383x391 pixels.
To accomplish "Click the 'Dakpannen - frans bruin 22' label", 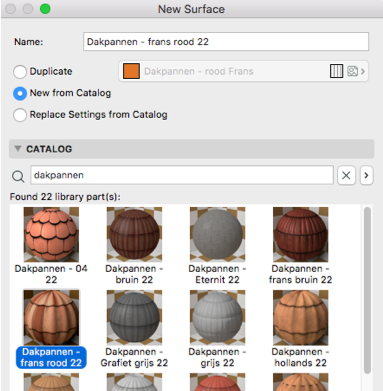I will coord(300,274).
